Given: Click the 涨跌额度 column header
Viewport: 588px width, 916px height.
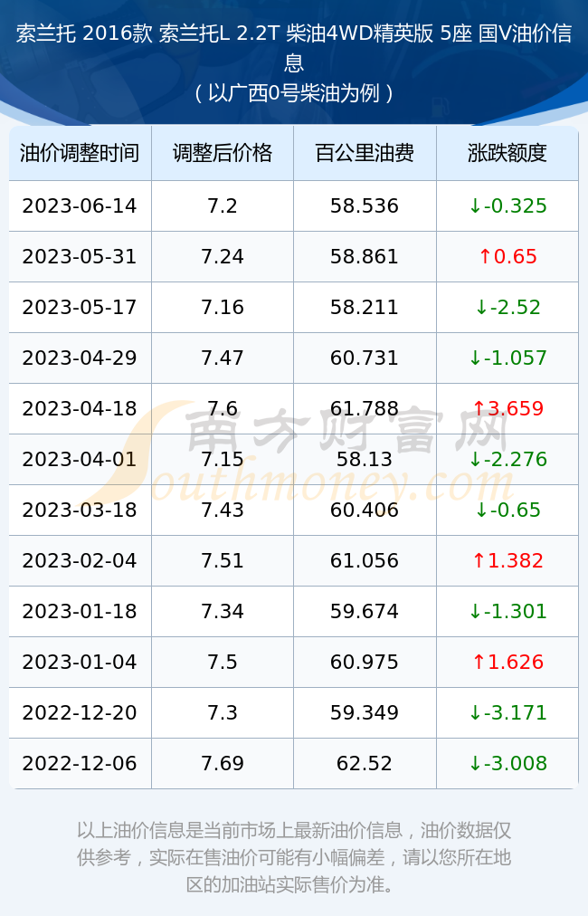Looking at the screenshot, I should (507, 153).
